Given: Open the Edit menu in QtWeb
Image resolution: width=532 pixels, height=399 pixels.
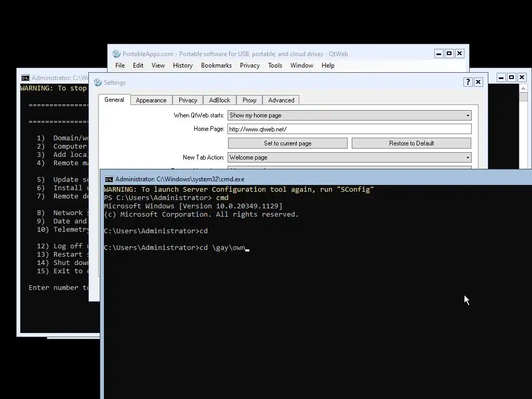Looking at the screenshot, I should click(138, 65).
